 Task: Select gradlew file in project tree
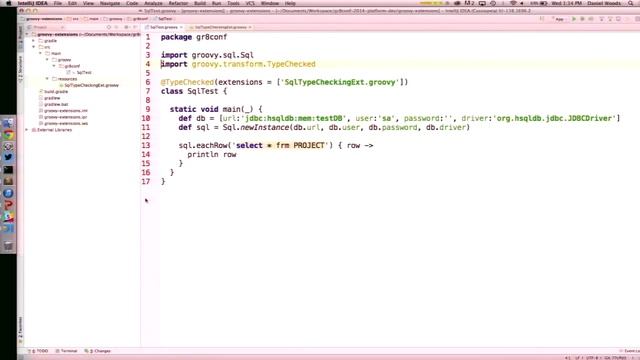(52, 98)
